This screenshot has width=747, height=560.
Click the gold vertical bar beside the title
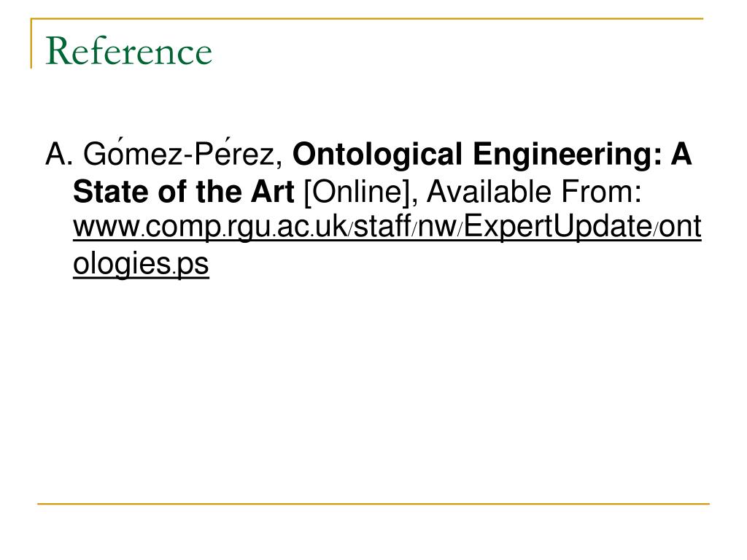click(31, 43)
